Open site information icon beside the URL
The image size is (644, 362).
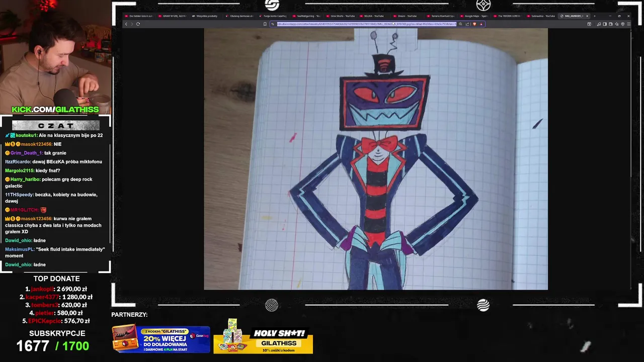click(273, 24)
